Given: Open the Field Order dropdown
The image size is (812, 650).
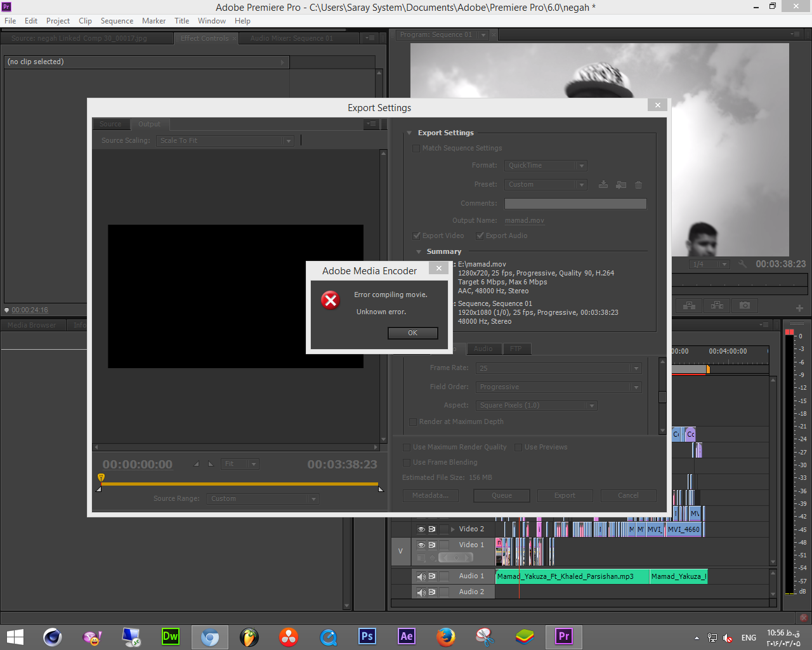Looking at the screenshot, I should [x=559, y=387].
